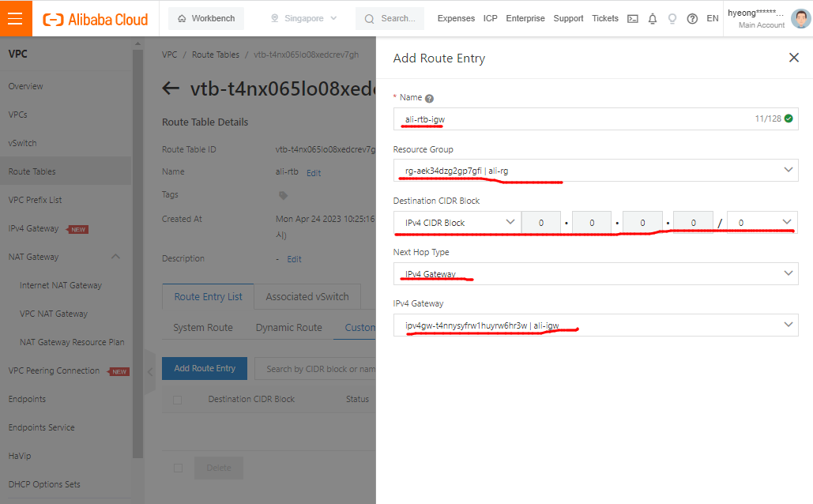Viewport: 813px width, 504px height.
Task: Click the Tags edit icon
Action: pyautogui.click(x=283, y=195)
